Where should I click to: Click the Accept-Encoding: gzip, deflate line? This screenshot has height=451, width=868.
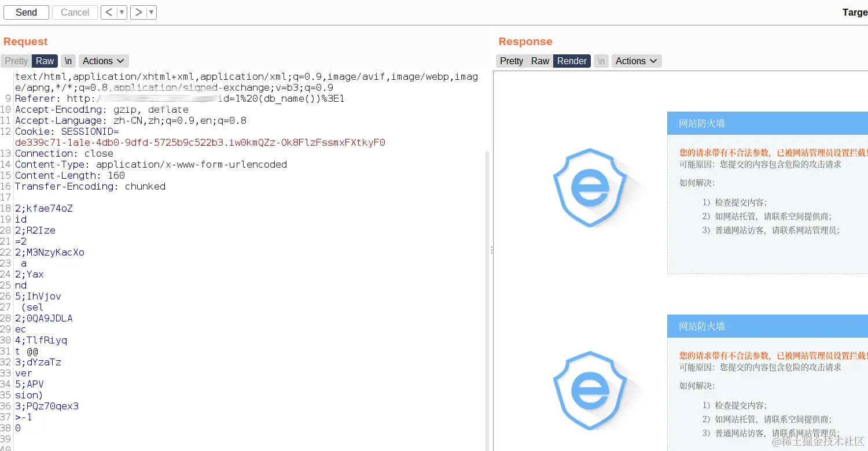tap(102, 109)
